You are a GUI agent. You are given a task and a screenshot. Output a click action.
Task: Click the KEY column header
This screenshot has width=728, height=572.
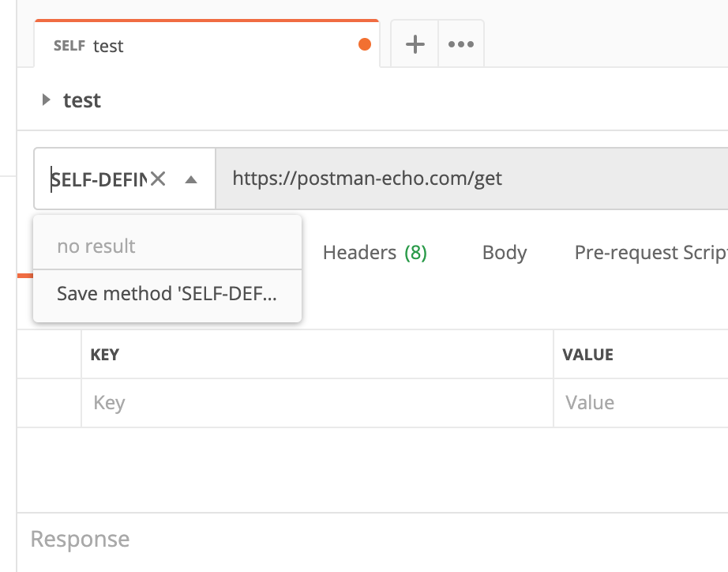click(x=104, y=355)
